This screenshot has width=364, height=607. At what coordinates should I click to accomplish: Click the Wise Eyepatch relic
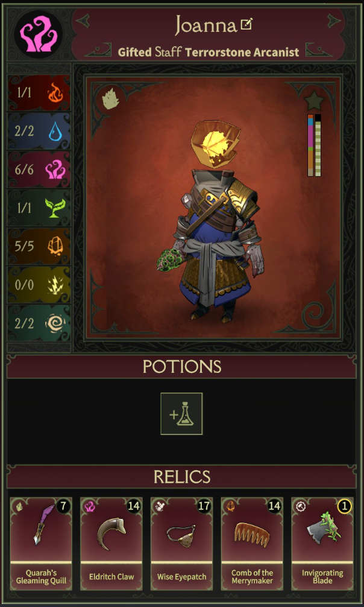click(181, 544)
